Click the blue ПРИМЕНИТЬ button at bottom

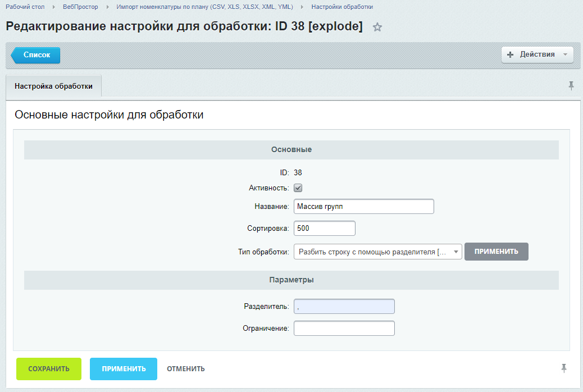coord(124,369)
